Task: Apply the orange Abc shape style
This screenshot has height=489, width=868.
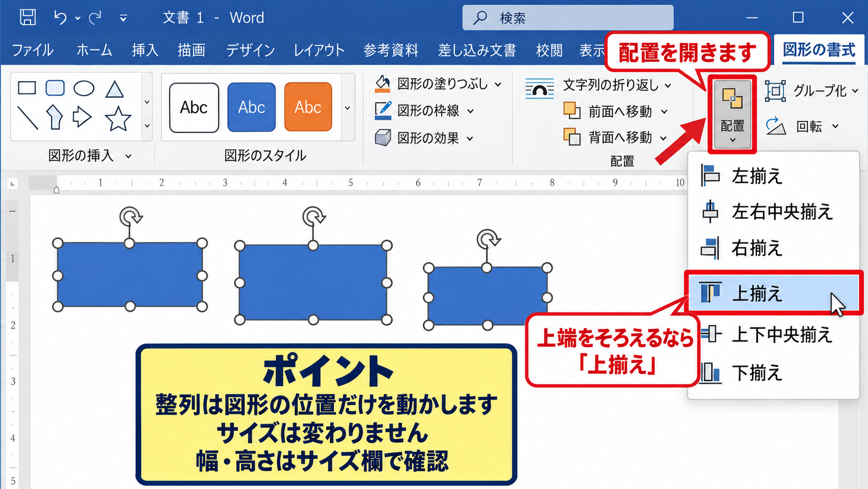Action: point(308,107)
